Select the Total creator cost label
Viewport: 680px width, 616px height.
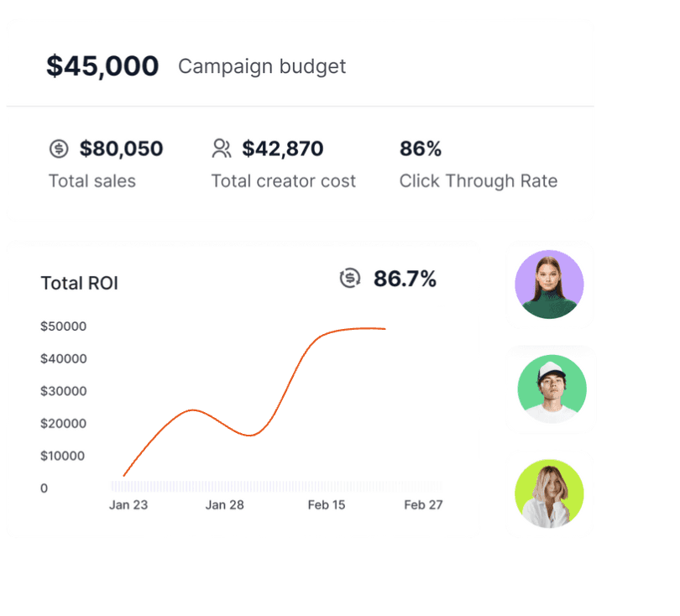tap(283, 181)
